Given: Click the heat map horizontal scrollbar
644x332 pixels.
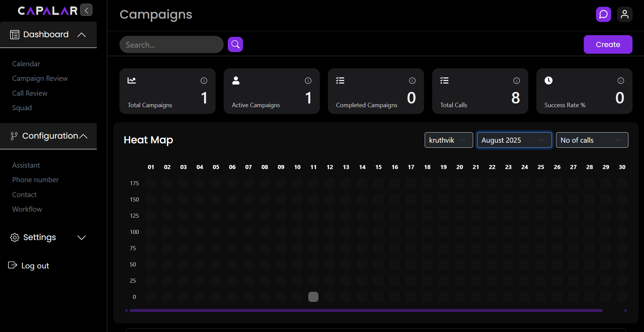Looking at the screenshot, I should pos(365,310).
